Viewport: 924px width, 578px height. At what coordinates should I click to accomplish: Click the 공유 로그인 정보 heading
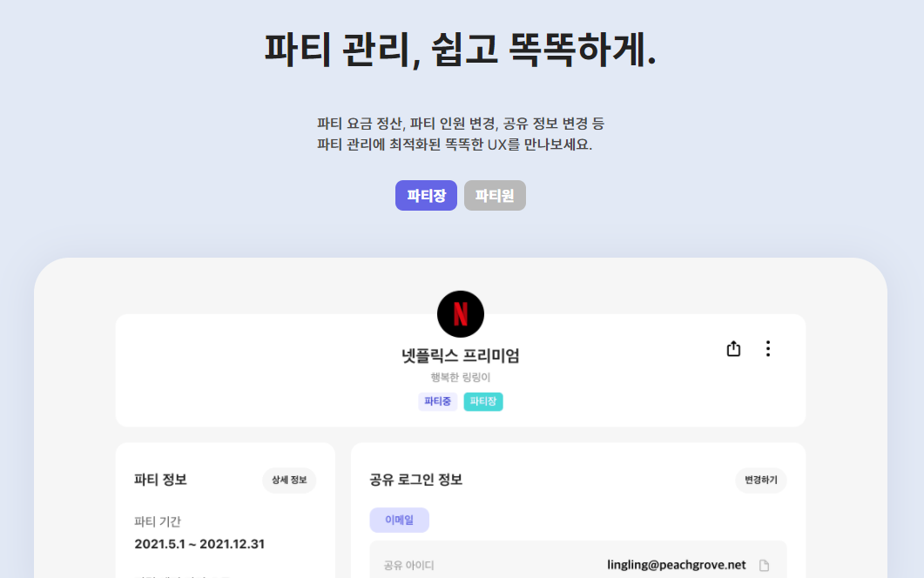pyautogui.click(x=416, y=480)
